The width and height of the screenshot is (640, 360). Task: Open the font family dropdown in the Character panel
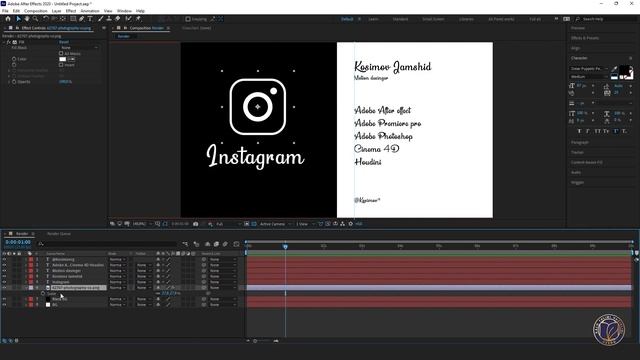pyautogui.click(x=589, y=69)
